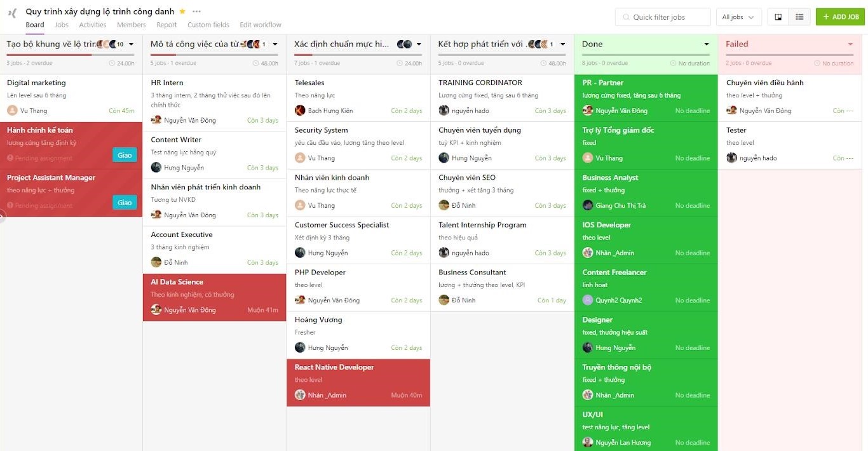Click Quynh2 avatar on Content Freelancer card

588,300
